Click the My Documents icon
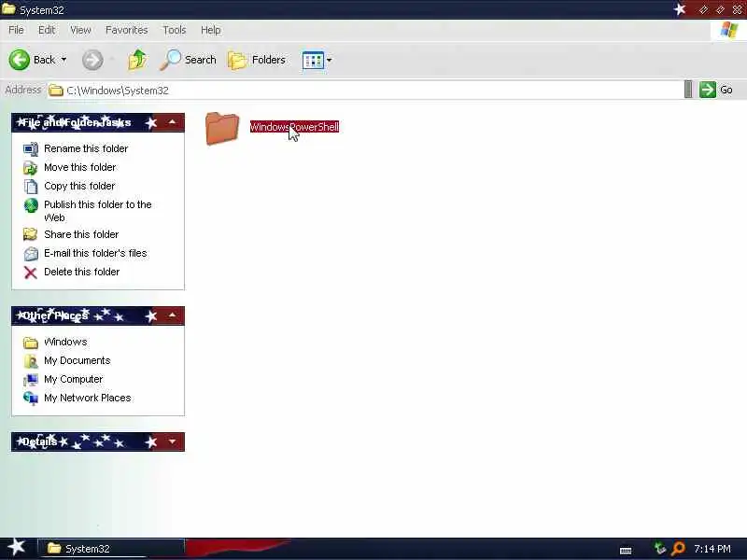Image resolution: width=747 pixels, height=560 pixels. (31, 361)
